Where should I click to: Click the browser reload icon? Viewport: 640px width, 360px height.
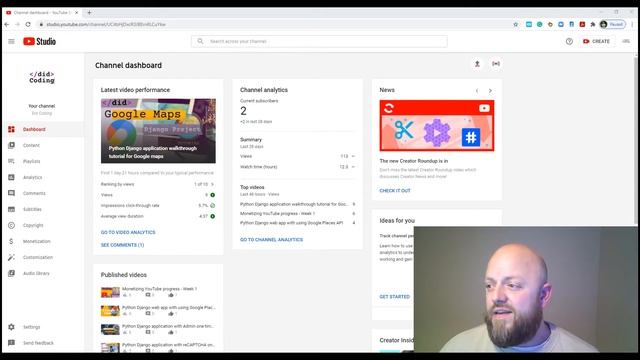point(28,24)
